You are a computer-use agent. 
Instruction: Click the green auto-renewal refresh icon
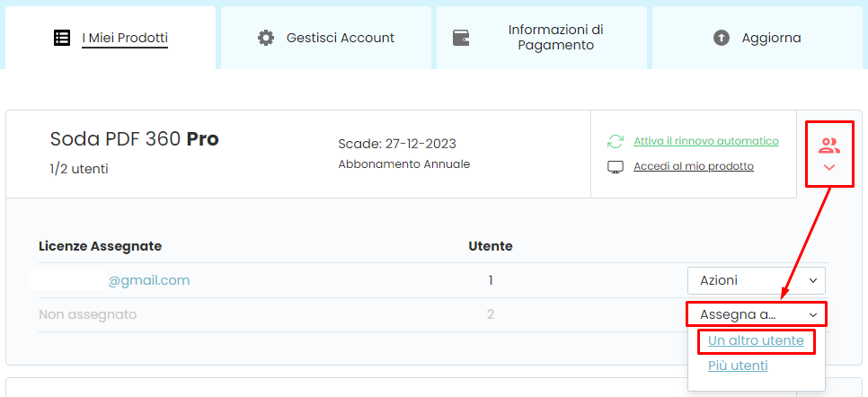pos(615,141)
